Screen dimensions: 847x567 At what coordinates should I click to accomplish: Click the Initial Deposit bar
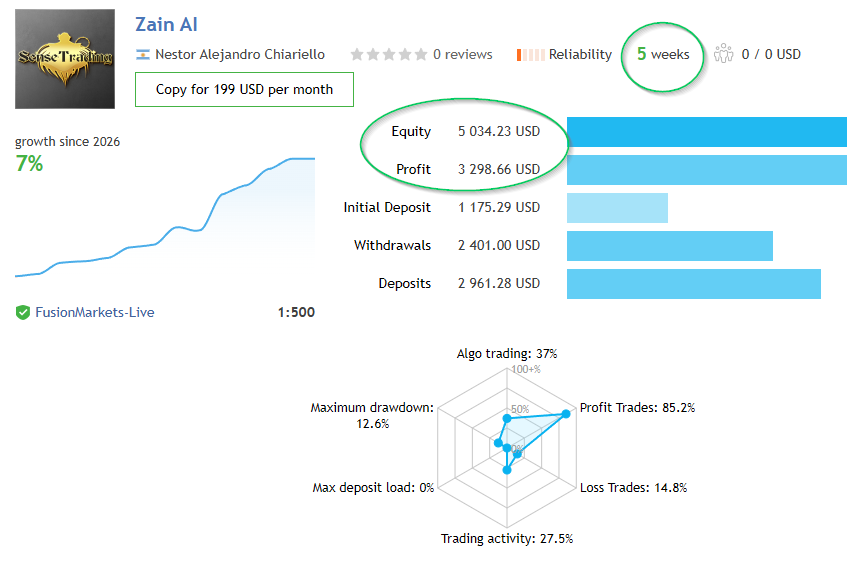click(x=617, y=208)
